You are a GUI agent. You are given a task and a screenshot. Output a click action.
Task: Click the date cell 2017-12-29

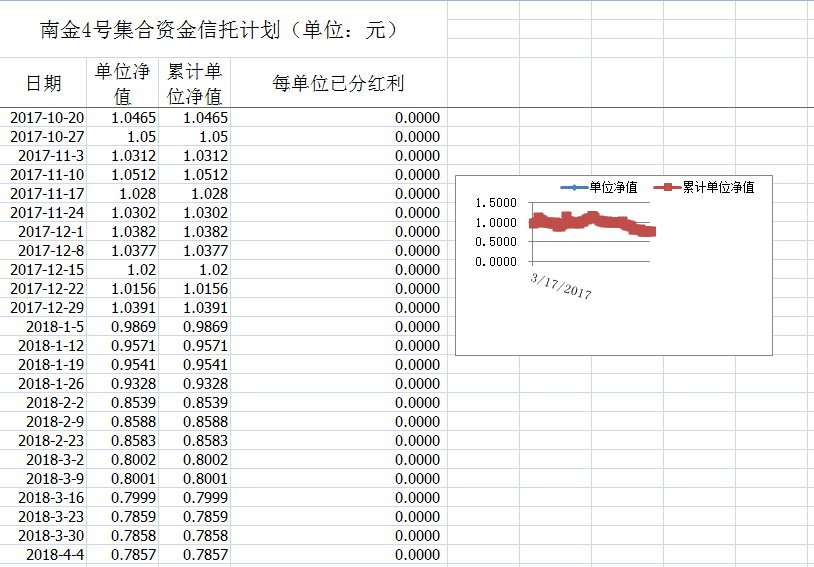[47, 308]
